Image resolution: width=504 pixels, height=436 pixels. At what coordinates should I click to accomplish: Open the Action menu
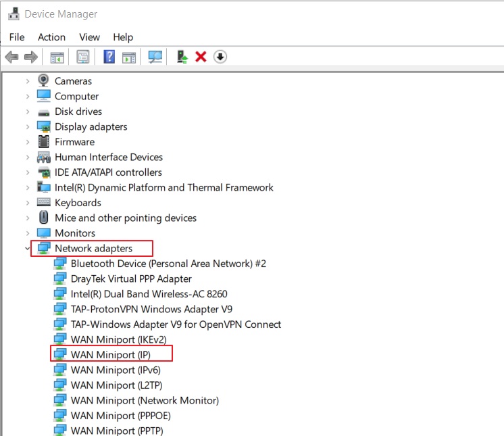(51, 37)
